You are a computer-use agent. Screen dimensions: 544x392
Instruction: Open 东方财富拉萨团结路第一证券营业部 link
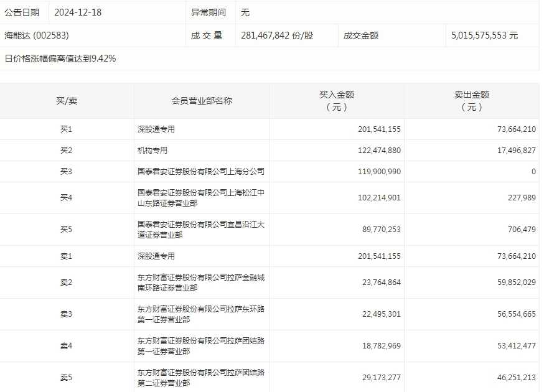tap(200, 346)
